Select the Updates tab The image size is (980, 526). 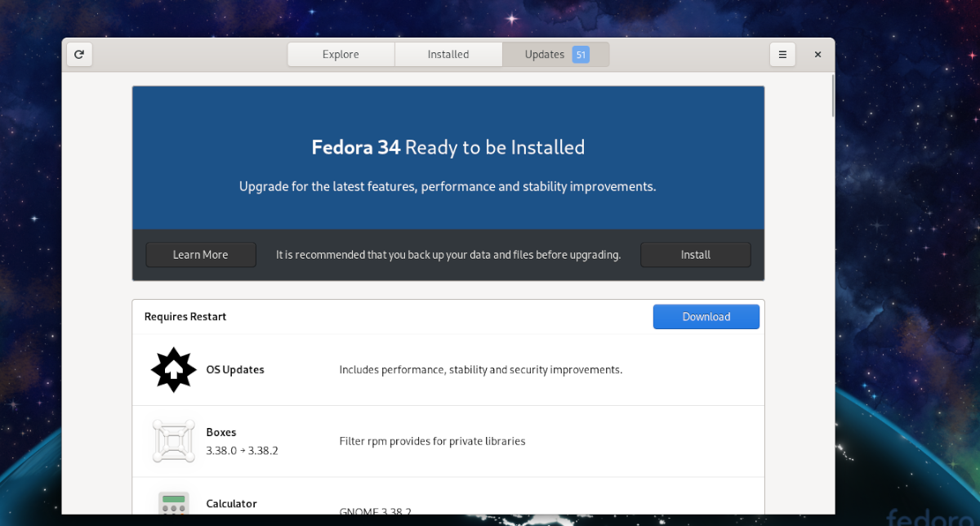click(x=556, y=55)
